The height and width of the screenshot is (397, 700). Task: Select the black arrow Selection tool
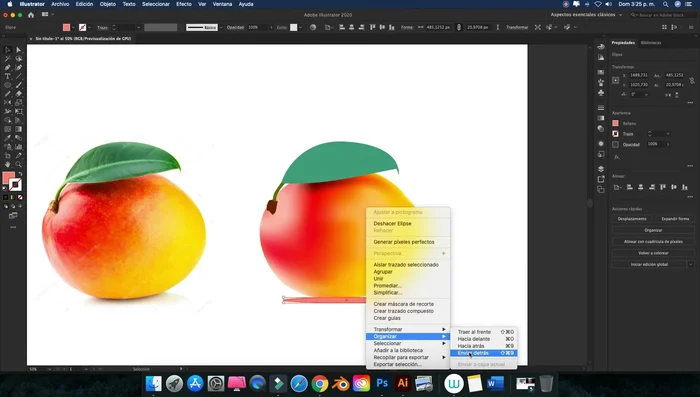(8, 50)
